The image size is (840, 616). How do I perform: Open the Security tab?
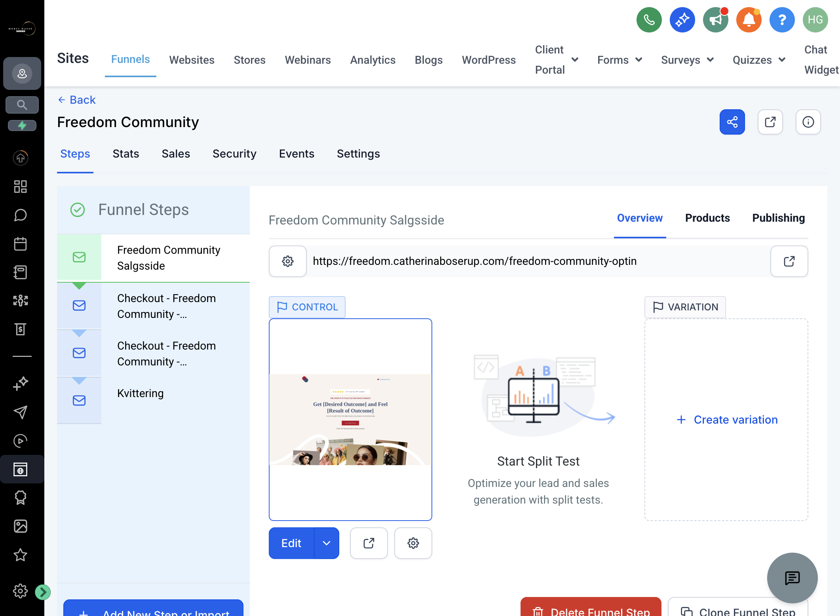234,154
